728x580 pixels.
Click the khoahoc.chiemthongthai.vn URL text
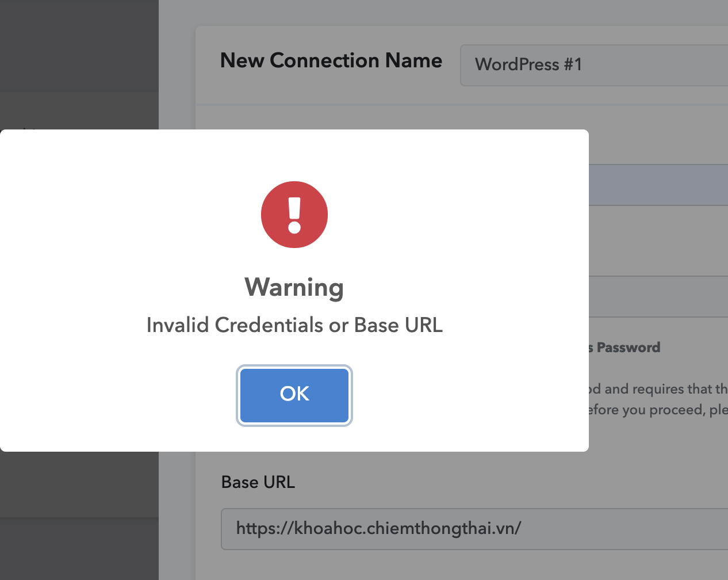[x=379, y=528]
